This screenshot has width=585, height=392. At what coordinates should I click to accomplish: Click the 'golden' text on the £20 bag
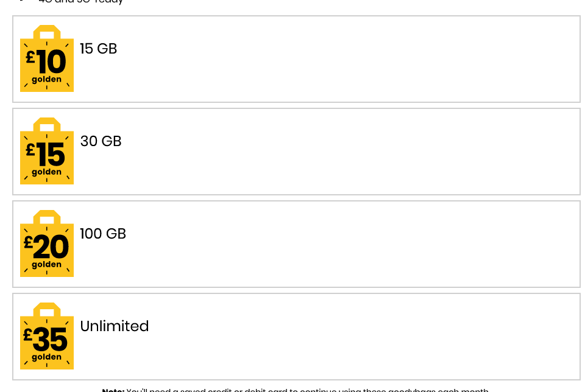47,265
